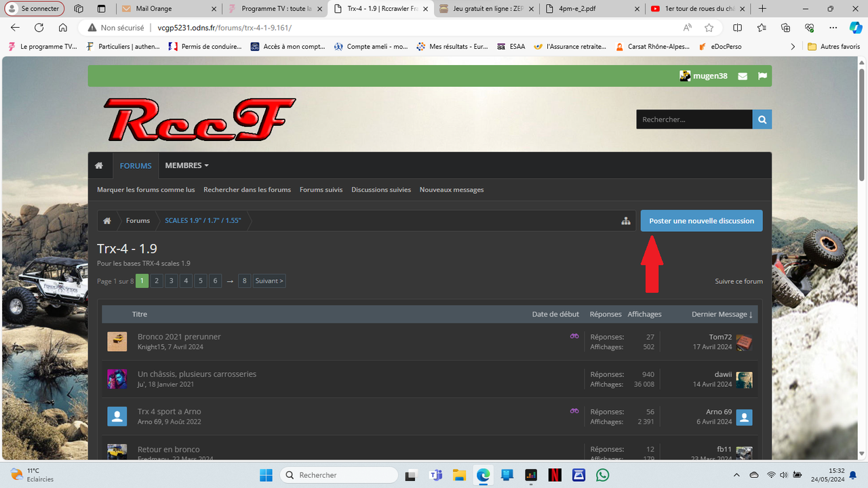Open the Windows Start menu

coord(266,475)
